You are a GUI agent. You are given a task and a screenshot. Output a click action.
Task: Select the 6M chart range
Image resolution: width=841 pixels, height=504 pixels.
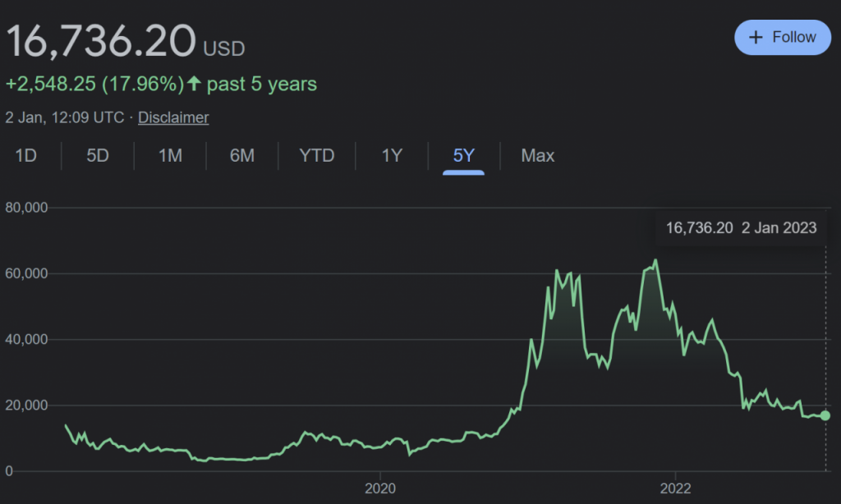point(241,155)
